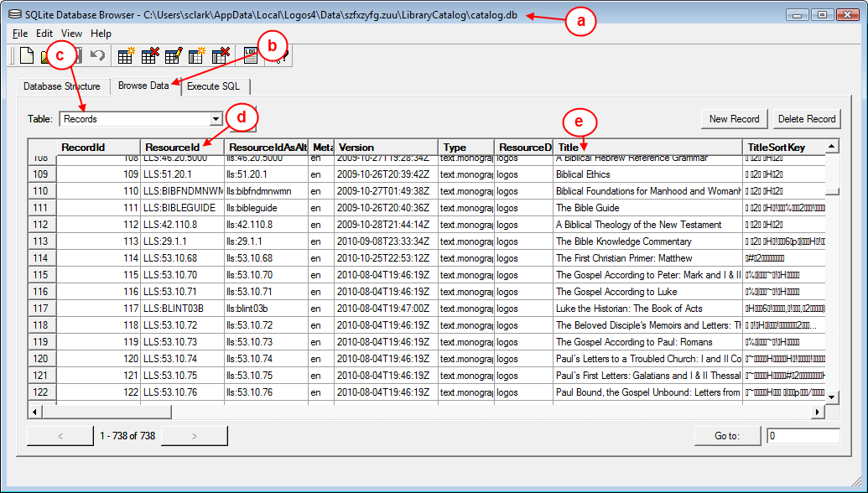
Task: Click the TitleSortKey column header
Action: tap(783, 148)
